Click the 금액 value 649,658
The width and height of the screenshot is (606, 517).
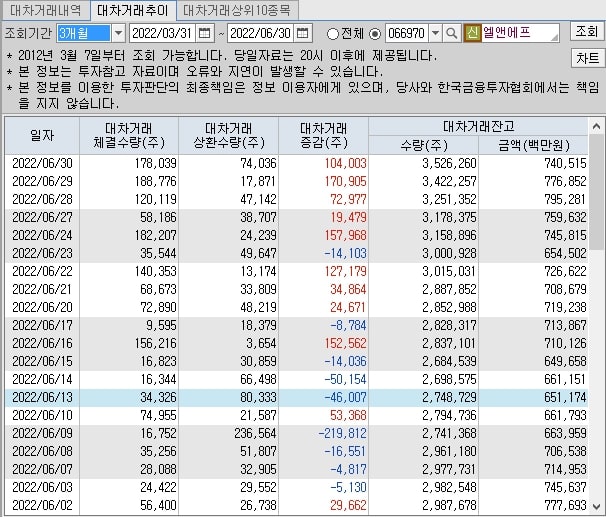[x=565, y=361]
